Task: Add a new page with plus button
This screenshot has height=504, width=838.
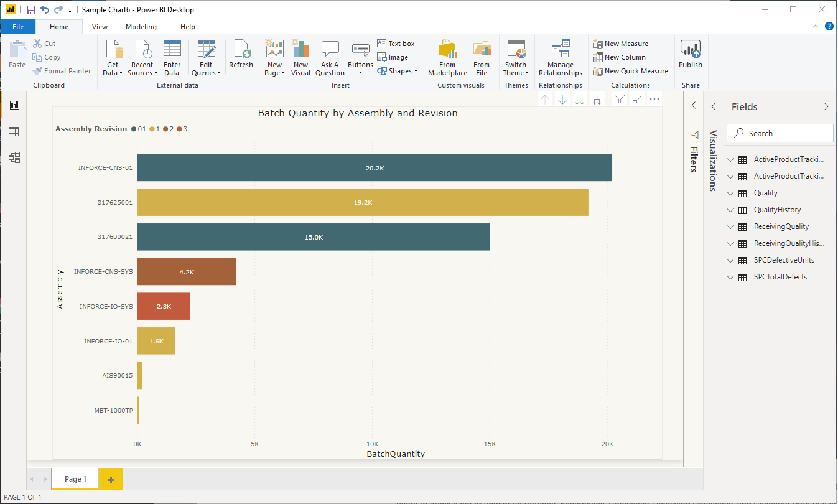Action: click(111, 479)
